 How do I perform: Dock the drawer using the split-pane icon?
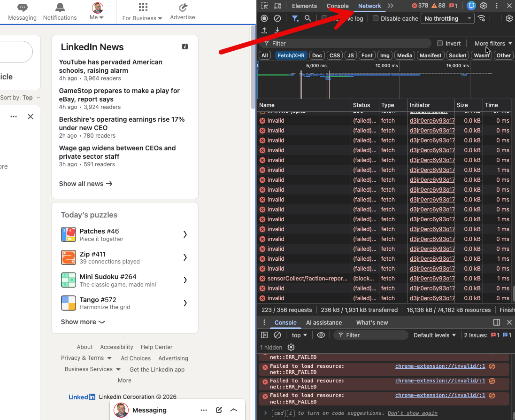point(497,322)
